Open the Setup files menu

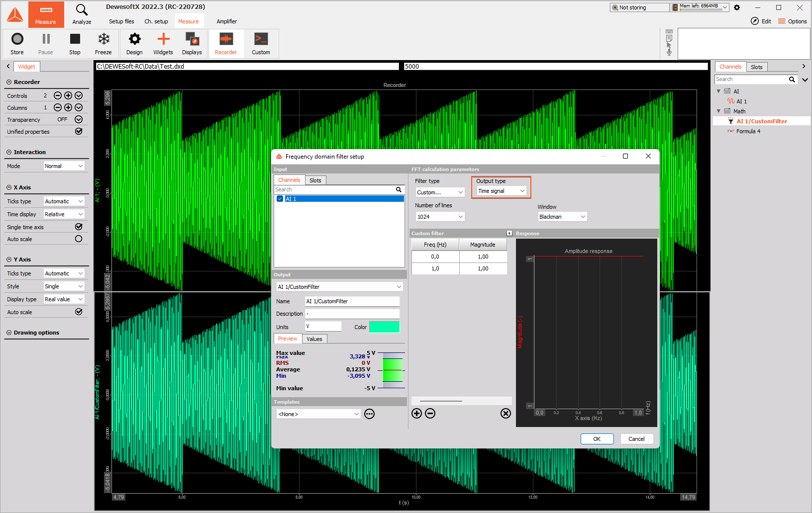point(121,21)
